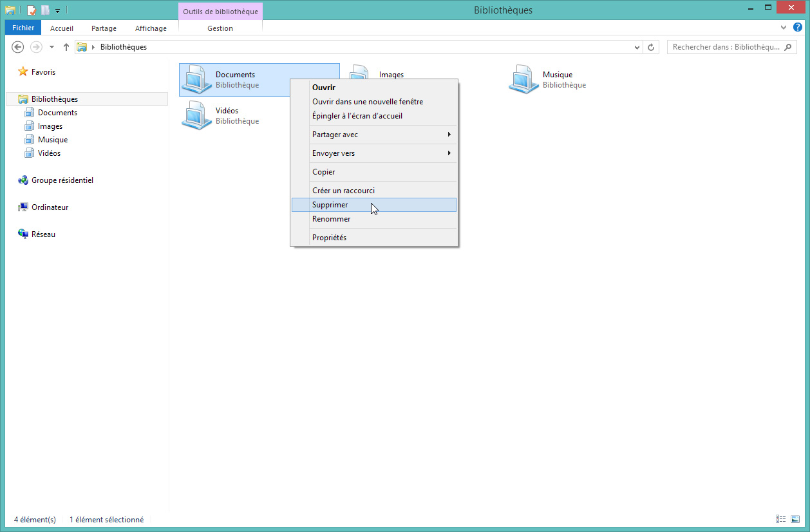The image size is (810, 532).
Task: Select the Vidéos library icon
Action: click(196, 116)
